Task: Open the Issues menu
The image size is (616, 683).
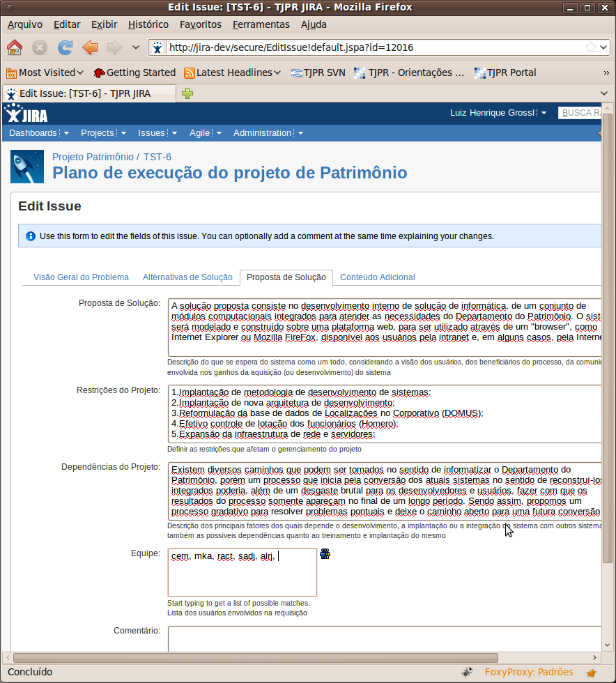Action: (x=152, y=133)
